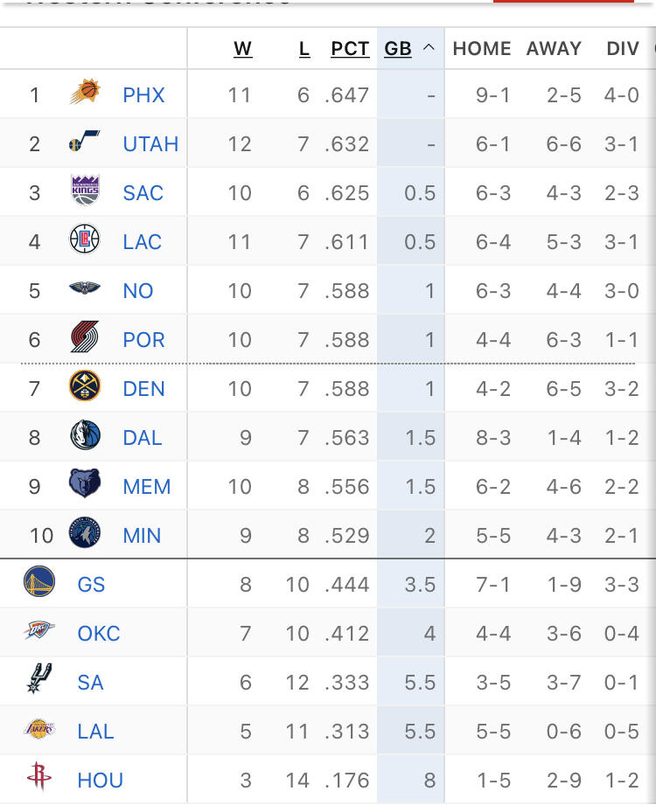Click the Sacramento Kings logo
Screen dimensions: 656x812
pyautogui.click(x=85, y=191)
